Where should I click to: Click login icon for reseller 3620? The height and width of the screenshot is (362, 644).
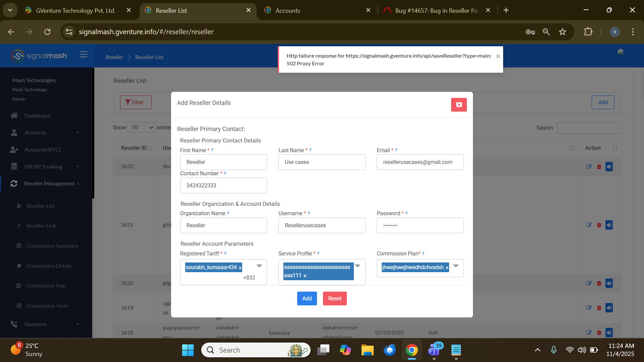(609, 283)
